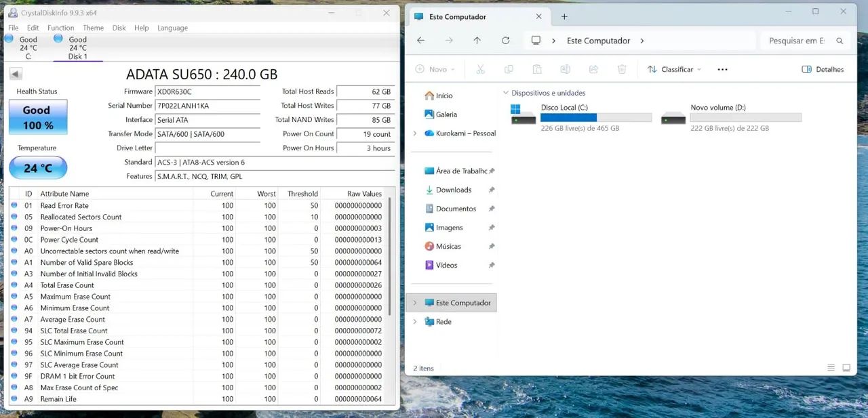Image resolution: width=868 pixels, height=418 pixels.
Task: Open the Novo dropdown in Explorer toolbar
Action: point(435,69)
